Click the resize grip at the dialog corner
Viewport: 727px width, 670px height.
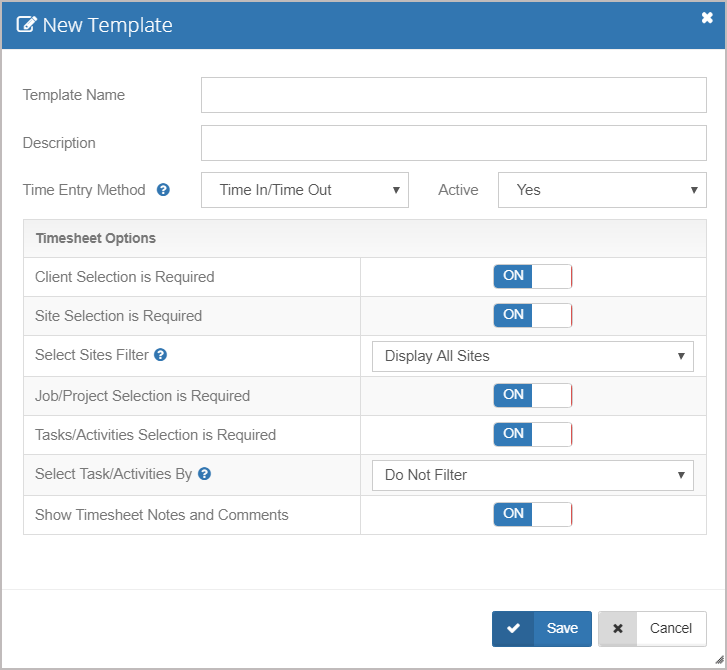coord(719,661)
